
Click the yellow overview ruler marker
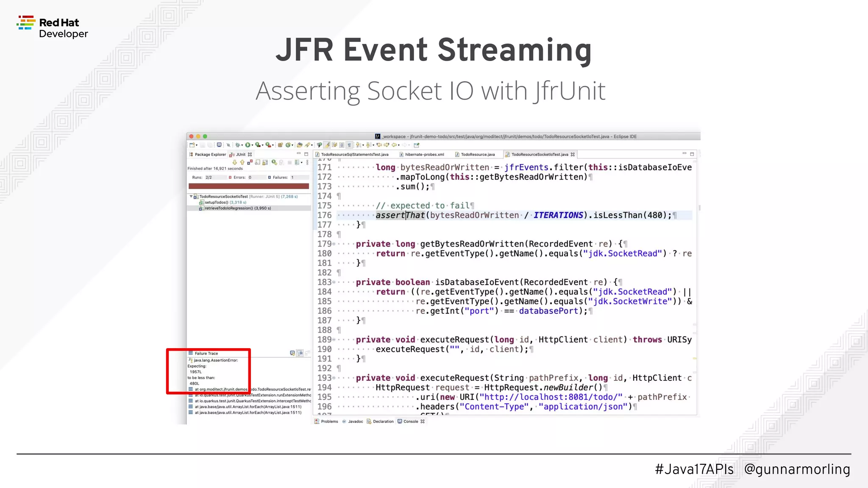click(695, 358)
